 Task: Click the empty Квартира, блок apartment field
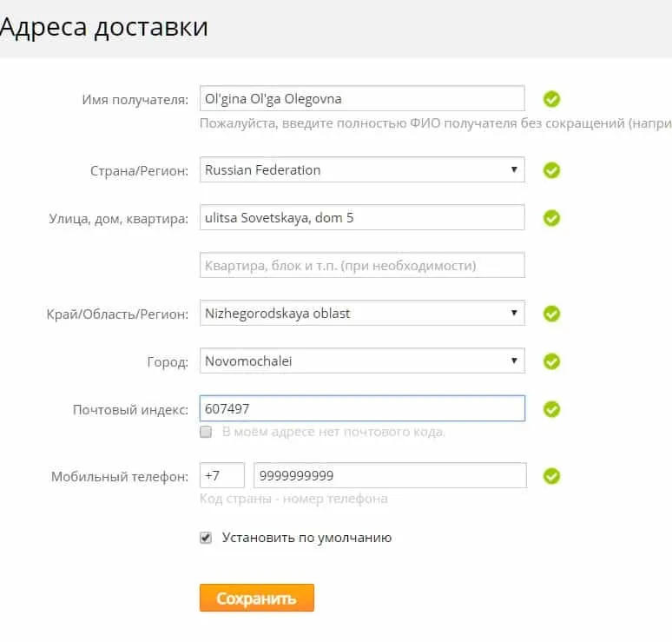coord(362,265)
